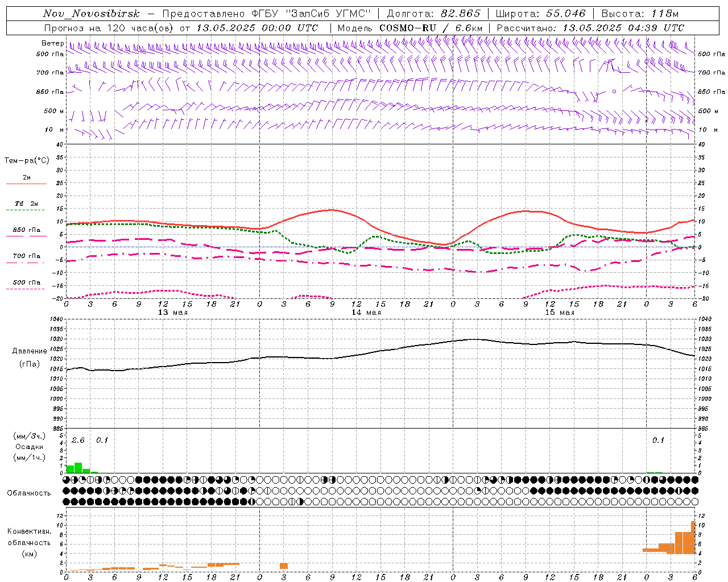728x582 pixels.
Task: Click the left 10 м wind level label
Action: pos(55,130)
